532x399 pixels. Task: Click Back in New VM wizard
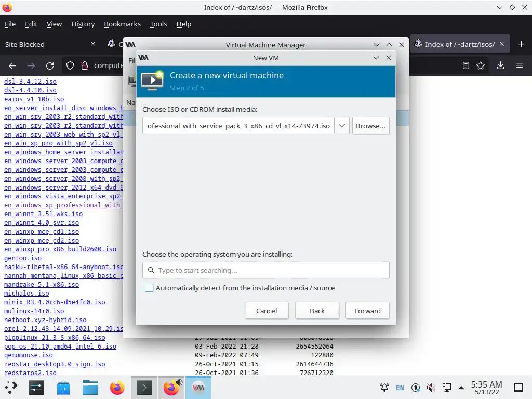coord(317,311)
